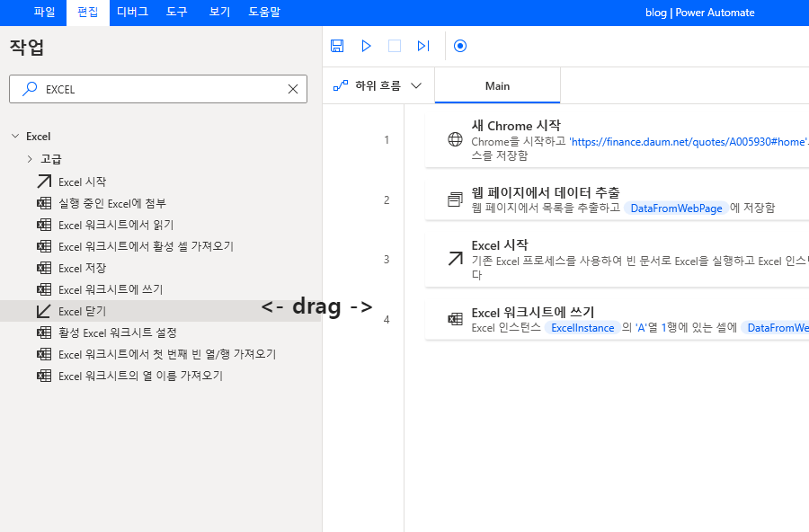Image resolution: width=809 pixels, height=532 pixels.
Task: Click the 작업 panel heading
Action: [x=27, y=47]
